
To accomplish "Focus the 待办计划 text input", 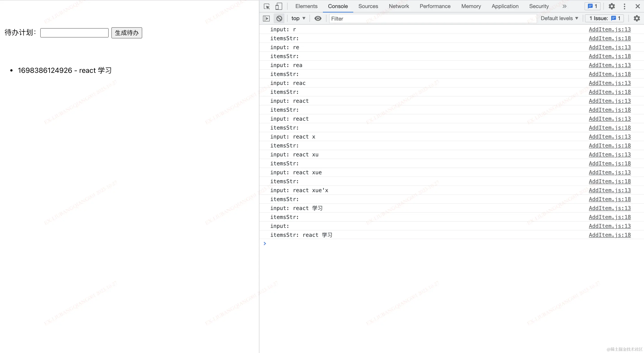I will point(74,33).
